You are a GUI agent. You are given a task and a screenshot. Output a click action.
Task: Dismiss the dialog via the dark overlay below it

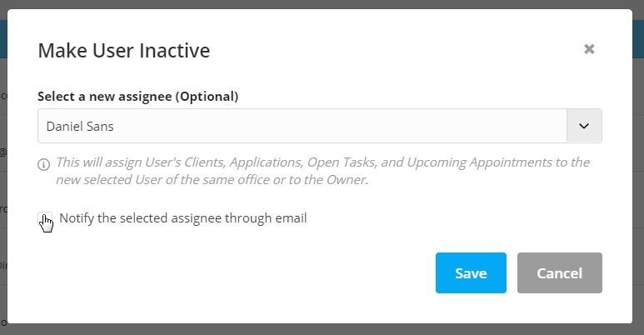point(322,329)
